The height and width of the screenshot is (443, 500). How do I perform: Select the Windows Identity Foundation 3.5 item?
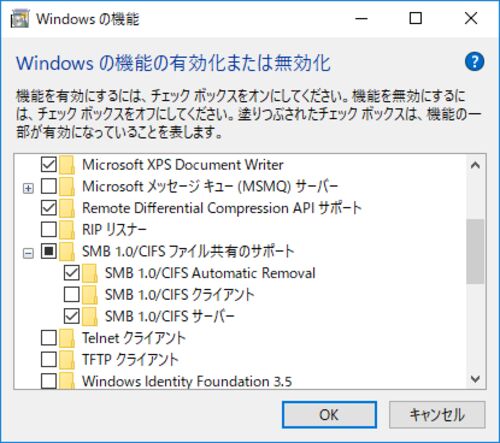(187, 381)
